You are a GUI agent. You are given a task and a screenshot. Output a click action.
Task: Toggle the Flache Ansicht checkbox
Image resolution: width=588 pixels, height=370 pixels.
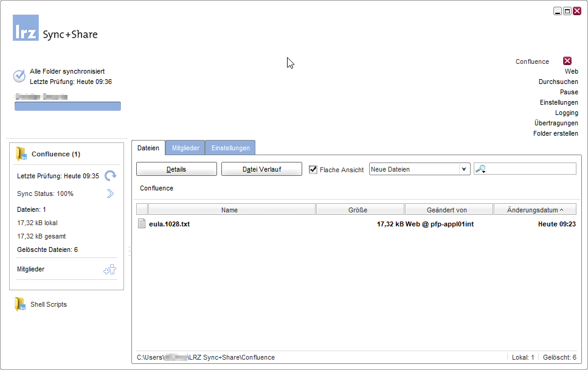tap(313, 170)
